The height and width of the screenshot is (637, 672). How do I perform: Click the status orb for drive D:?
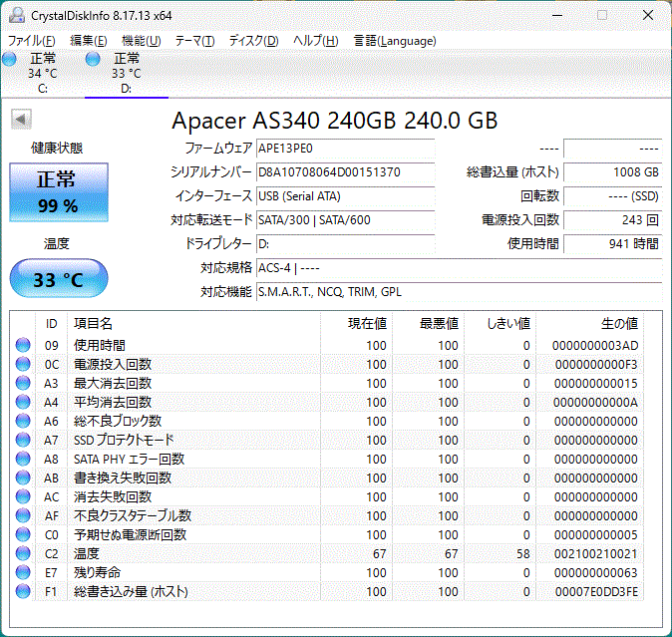click(93, 59)
